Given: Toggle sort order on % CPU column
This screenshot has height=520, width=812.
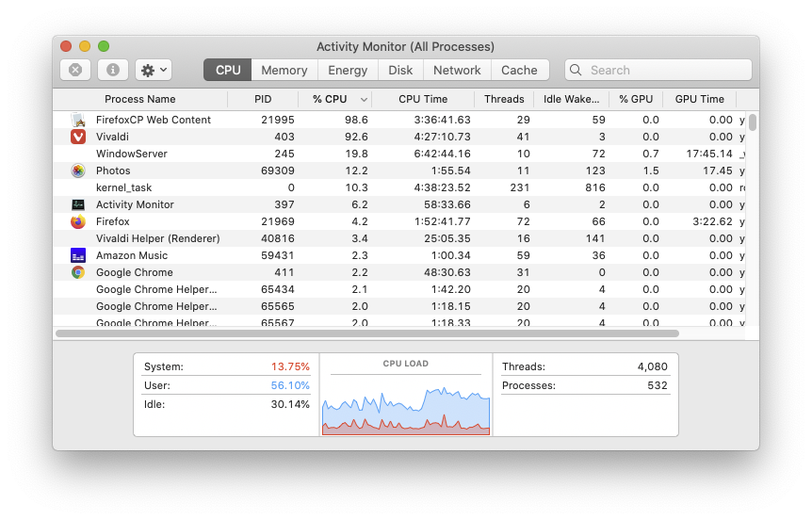Looking at the screenshot, I should coord(334,99).
